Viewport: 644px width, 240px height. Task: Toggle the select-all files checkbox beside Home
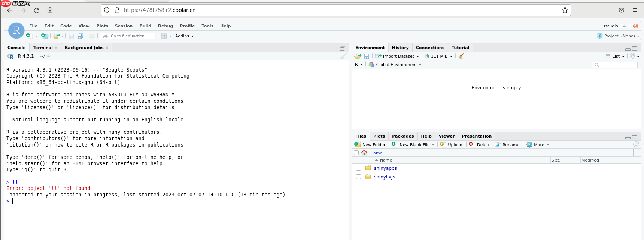tap(356, 153)
